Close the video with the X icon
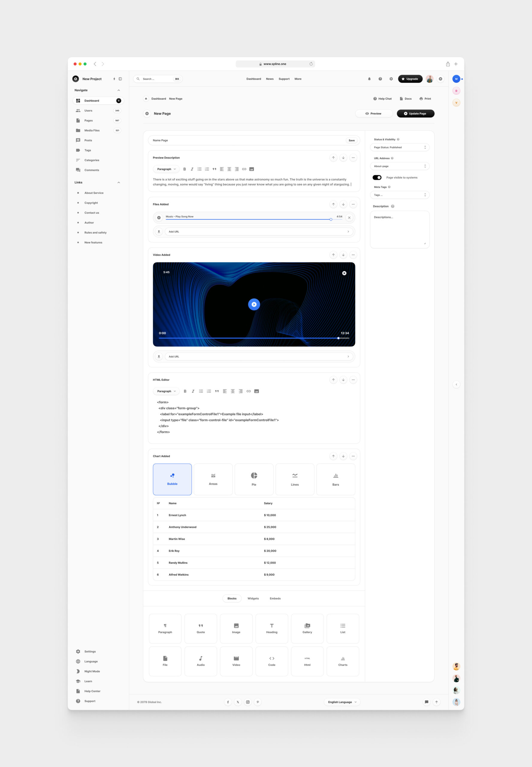Image resolution: width=532 pixels, height=767 pixels. tap(344, 273)
